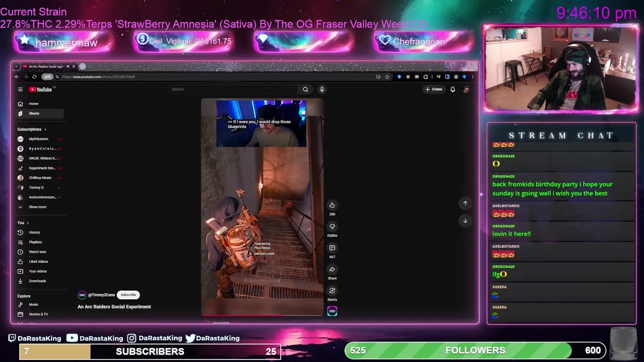Remix this short
This screenshot has height=362, width=644.
click(332, 291)
